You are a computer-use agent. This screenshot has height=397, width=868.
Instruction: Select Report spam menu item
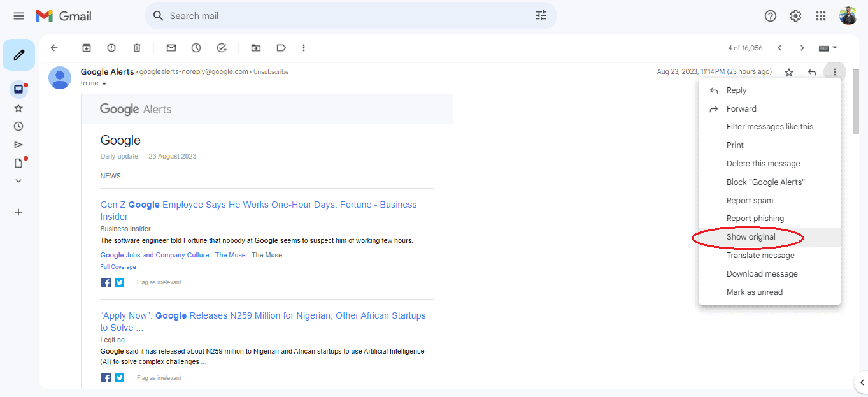770,201
